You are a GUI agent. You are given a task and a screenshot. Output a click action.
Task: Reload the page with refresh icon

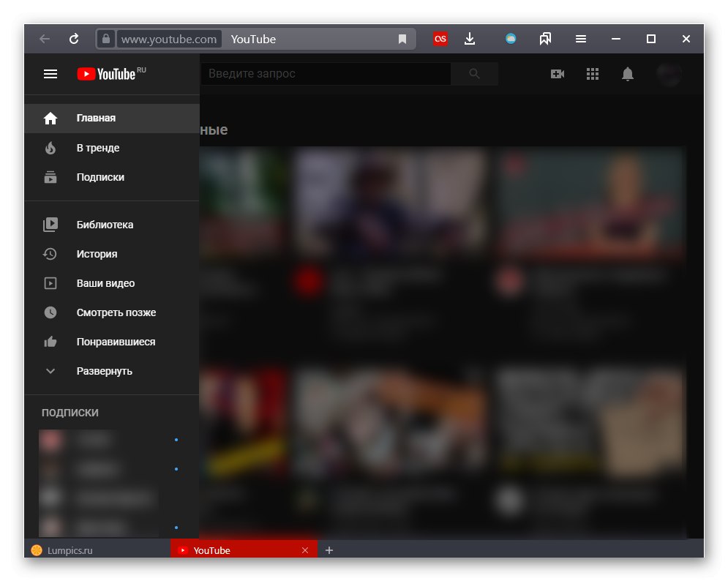pyautogui.click(x=74, y=39)
